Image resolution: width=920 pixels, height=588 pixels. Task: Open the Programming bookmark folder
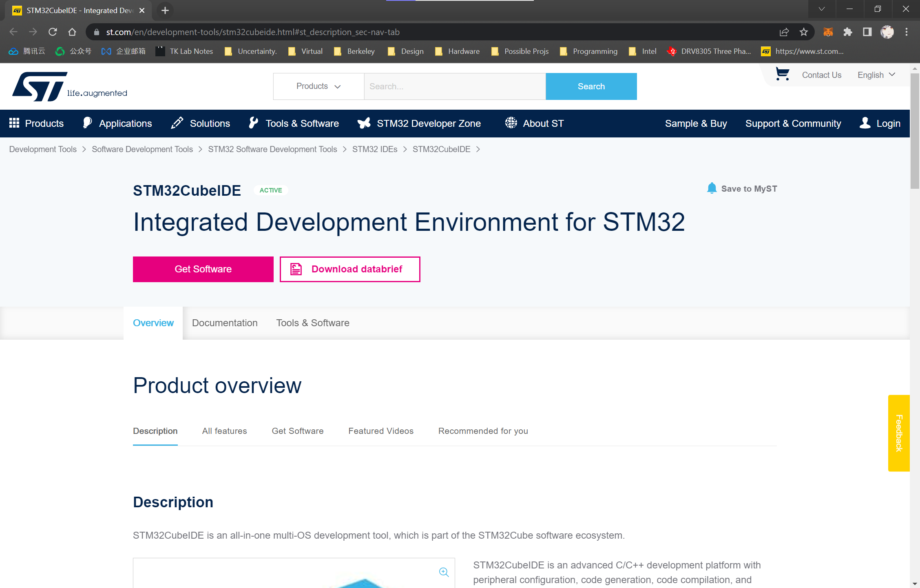(x=588, y=51)
